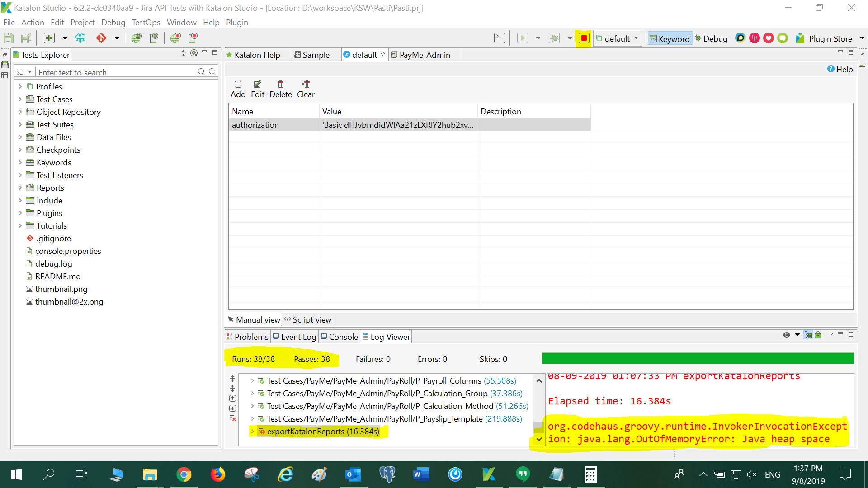Click the Delete variable icon
Viewport: 868px width, 488px height.
click(280, 84)
